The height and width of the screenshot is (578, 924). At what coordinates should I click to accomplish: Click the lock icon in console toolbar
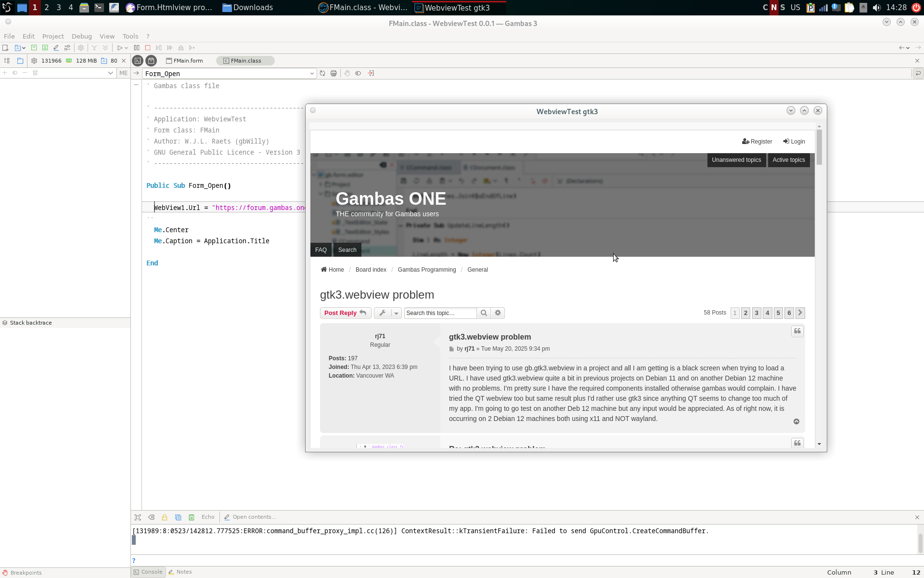(x=165, y=517)
